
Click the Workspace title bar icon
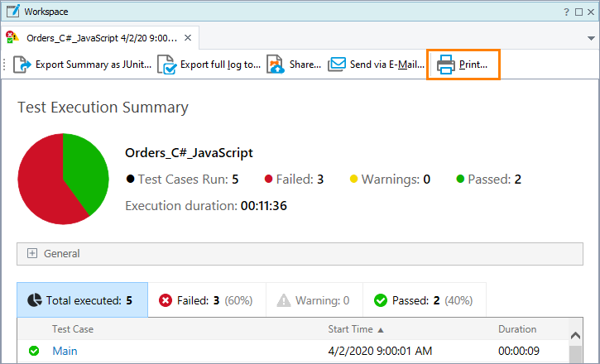(12, 12)
